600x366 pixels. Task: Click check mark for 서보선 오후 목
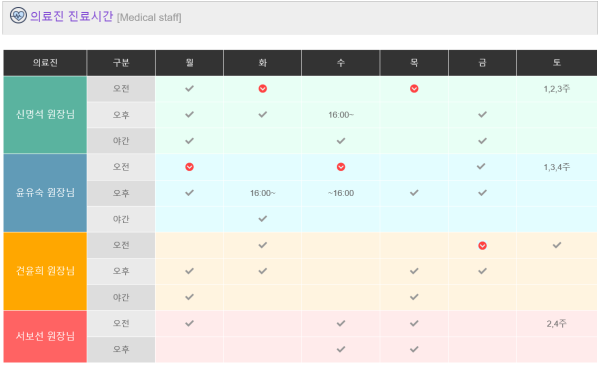point(414,349)
